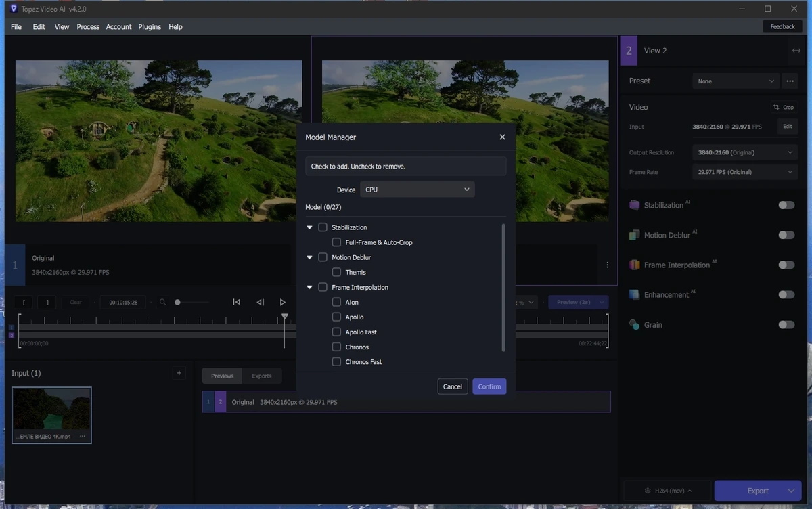Click the Frame Interpolation filter icon
This screenshot has height=509, width=812.
click(x=634, y=265)
